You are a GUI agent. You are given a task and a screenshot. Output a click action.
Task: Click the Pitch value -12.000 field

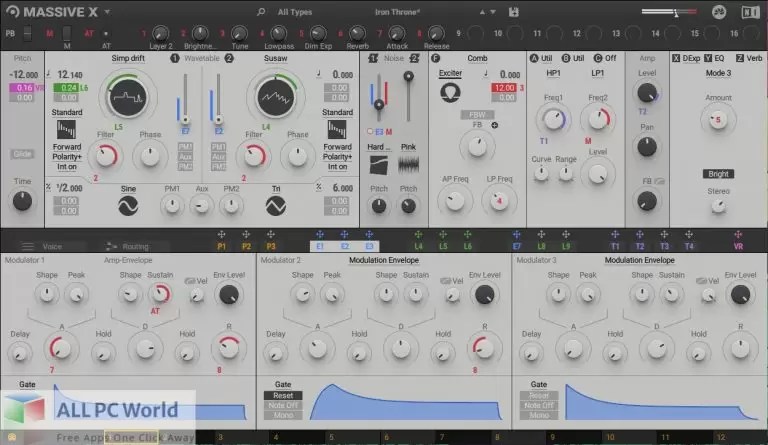[x=23, y=74]
